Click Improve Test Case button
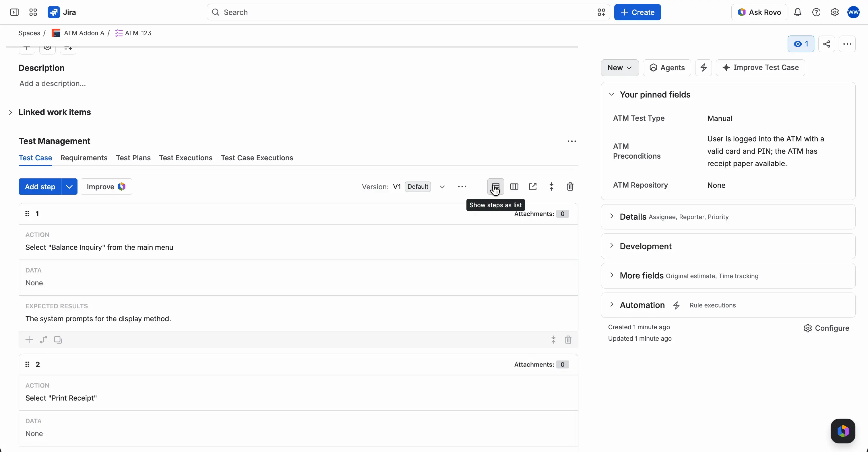 [760, 68]
